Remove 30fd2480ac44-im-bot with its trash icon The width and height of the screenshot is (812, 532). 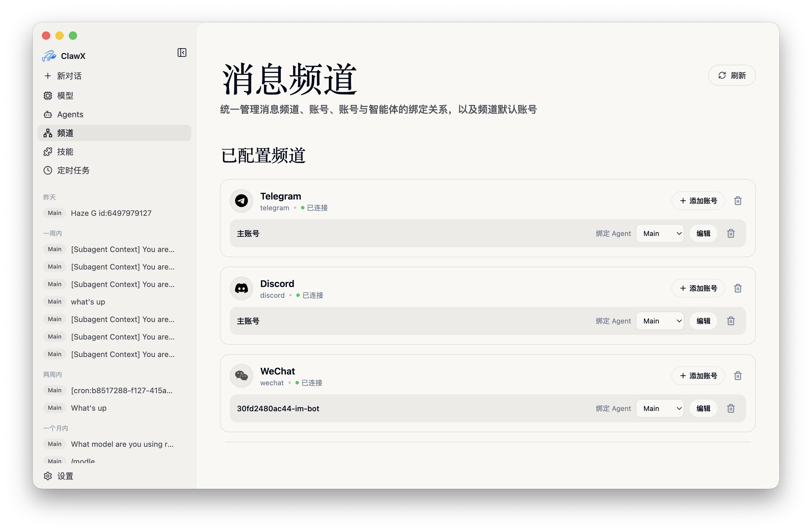pyautogui.click(x=731, y=408)
